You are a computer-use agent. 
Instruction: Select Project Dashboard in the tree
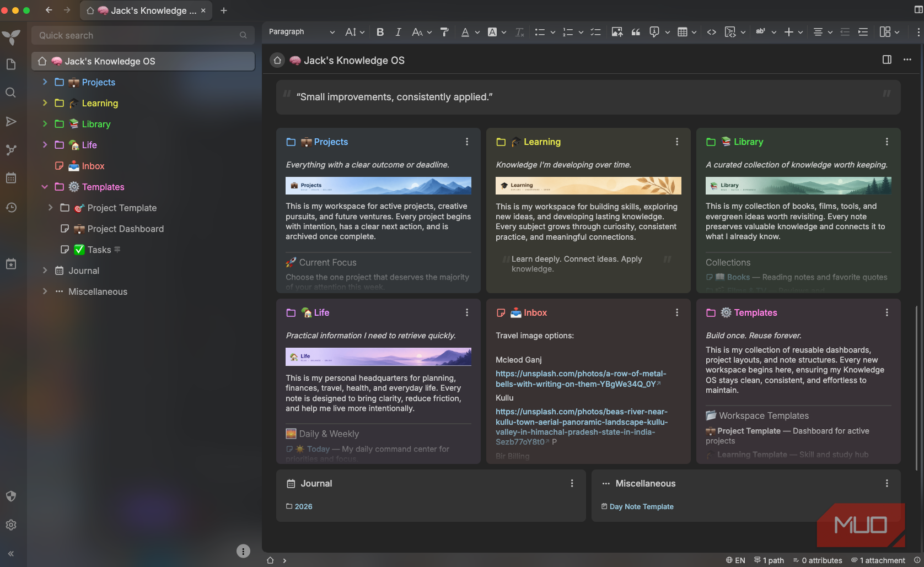(x=125, y=229)
